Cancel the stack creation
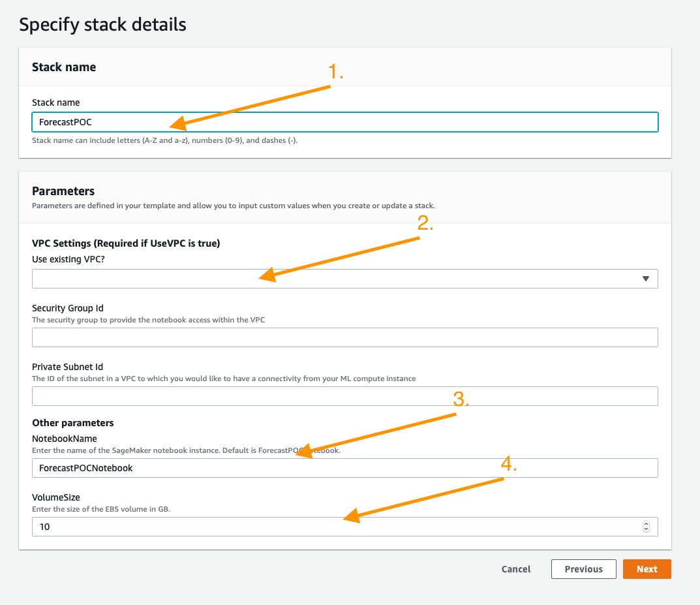This screenshot has height=605, width=700. (516, 569)
